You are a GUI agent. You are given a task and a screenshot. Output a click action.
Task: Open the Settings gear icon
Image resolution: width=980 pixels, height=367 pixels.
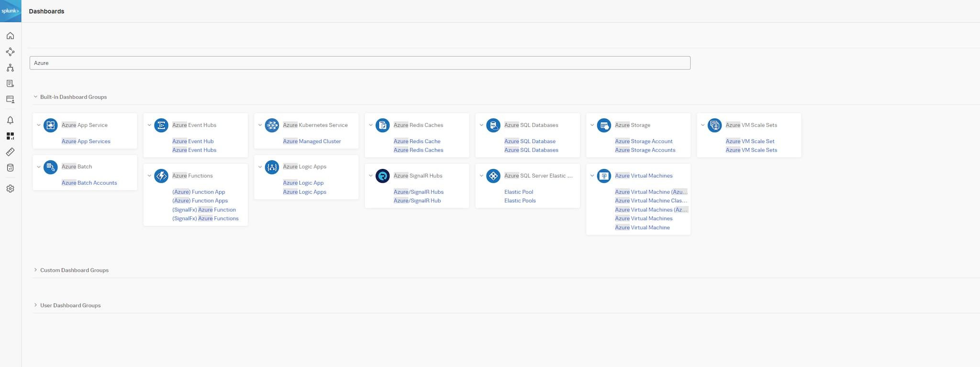(10, 189)
